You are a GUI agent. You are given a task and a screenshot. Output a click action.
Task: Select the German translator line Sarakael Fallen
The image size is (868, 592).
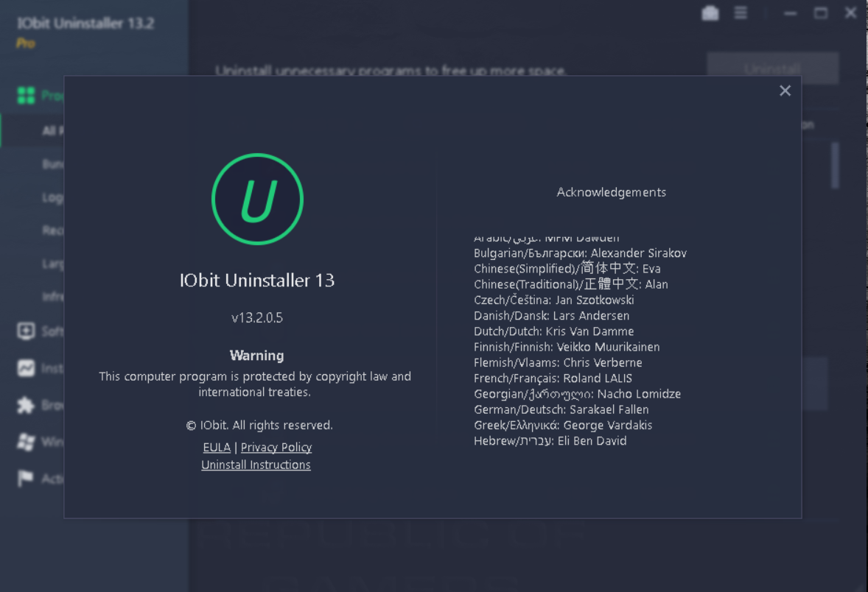[x=561, y=409]
